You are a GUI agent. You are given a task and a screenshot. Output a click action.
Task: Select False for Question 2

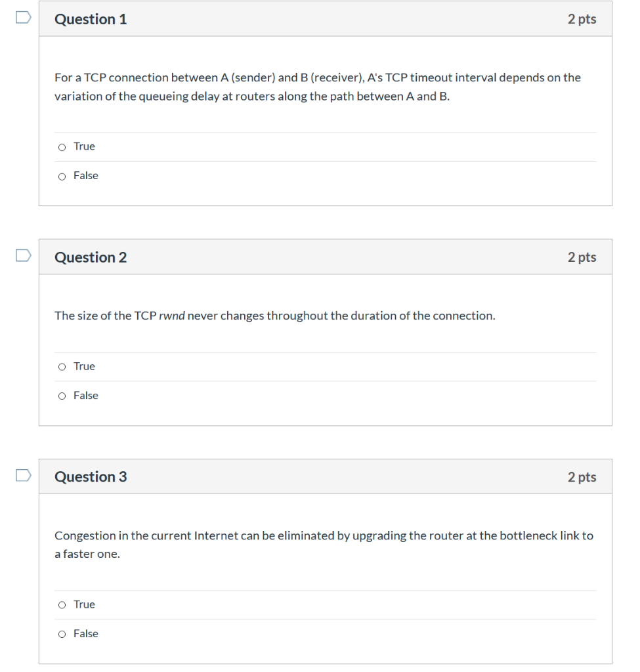61,396
